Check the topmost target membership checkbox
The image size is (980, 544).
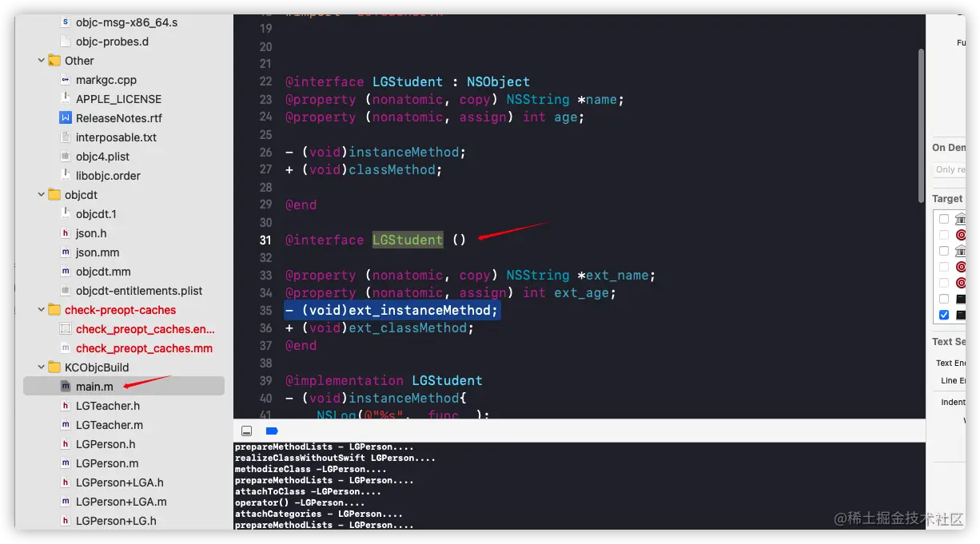coord(944,219)
